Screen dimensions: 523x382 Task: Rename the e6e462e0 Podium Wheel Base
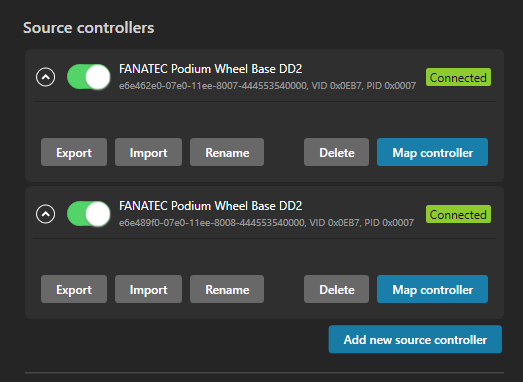(227, 152)
